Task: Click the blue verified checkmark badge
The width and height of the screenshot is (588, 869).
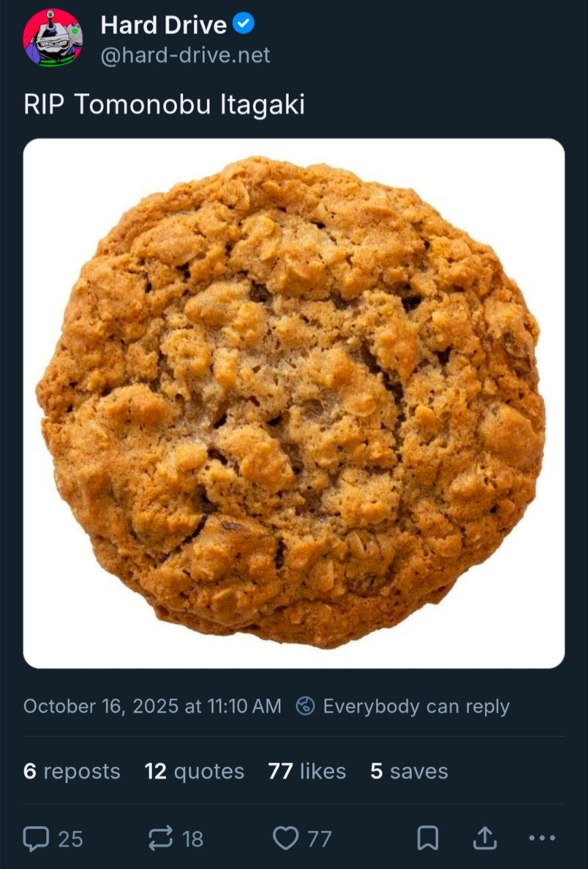Action: coord(244,25)
